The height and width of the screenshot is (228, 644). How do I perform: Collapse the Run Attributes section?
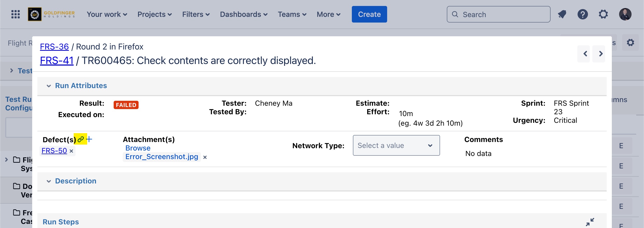pos(49,86)
